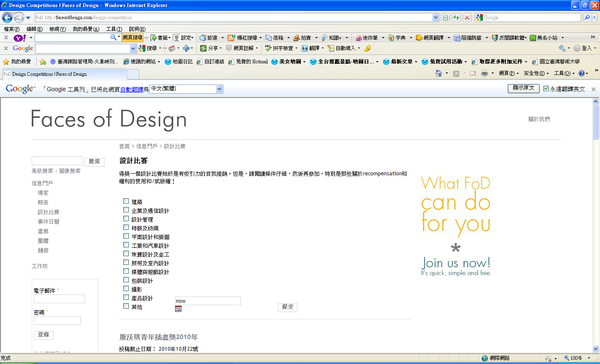Open the 中文(繁體) language dropdown
This screenshot has height=364, width=600.
[219, 89]
